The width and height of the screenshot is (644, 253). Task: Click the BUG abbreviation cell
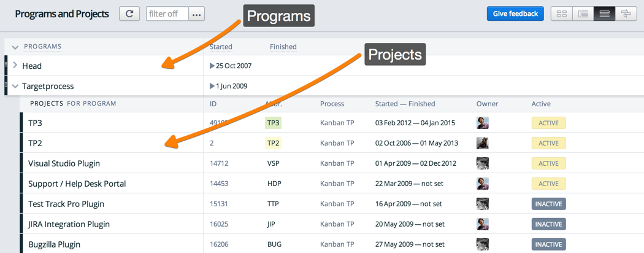point(274,244)
